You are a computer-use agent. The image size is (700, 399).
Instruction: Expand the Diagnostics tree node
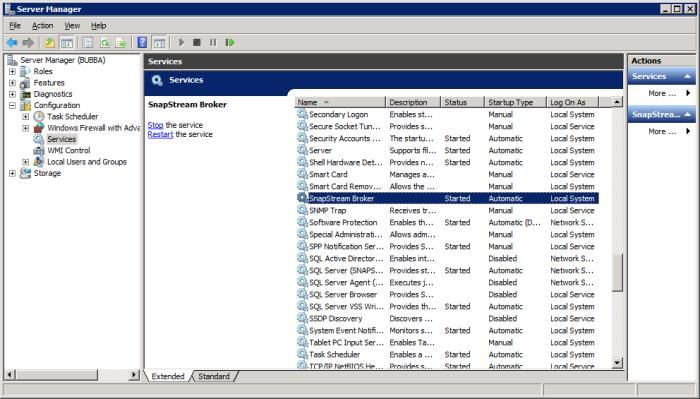click(x=12, y=94)
